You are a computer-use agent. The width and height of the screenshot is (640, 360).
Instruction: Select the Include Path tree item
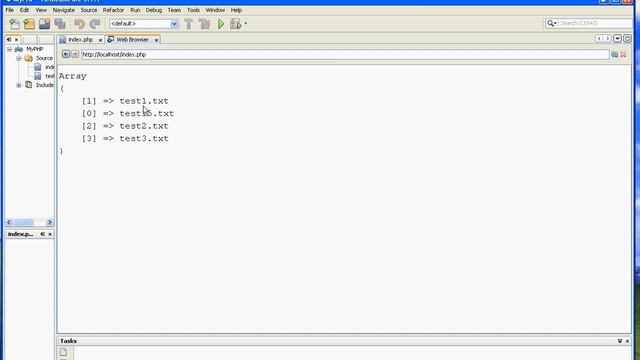pos(44,85)
